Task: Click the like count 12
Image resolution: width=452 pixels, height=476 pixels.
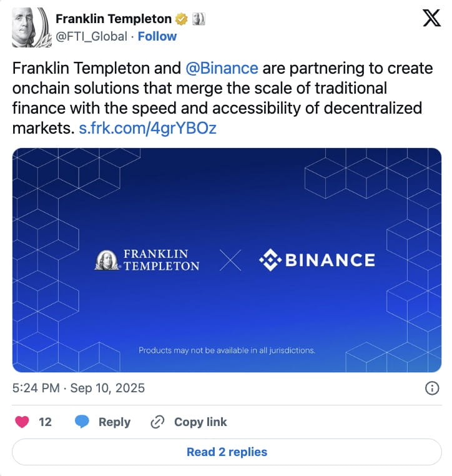Action: tap(45, 422)
